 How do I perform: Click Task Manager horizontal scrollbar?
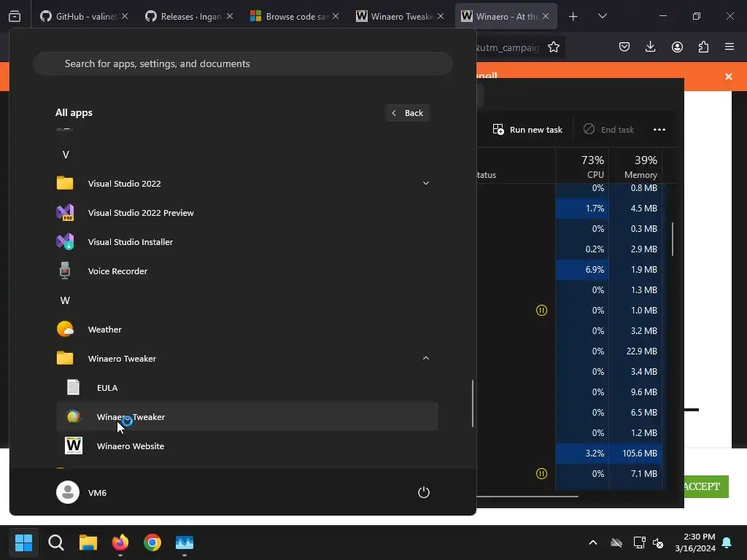point(527,496)
